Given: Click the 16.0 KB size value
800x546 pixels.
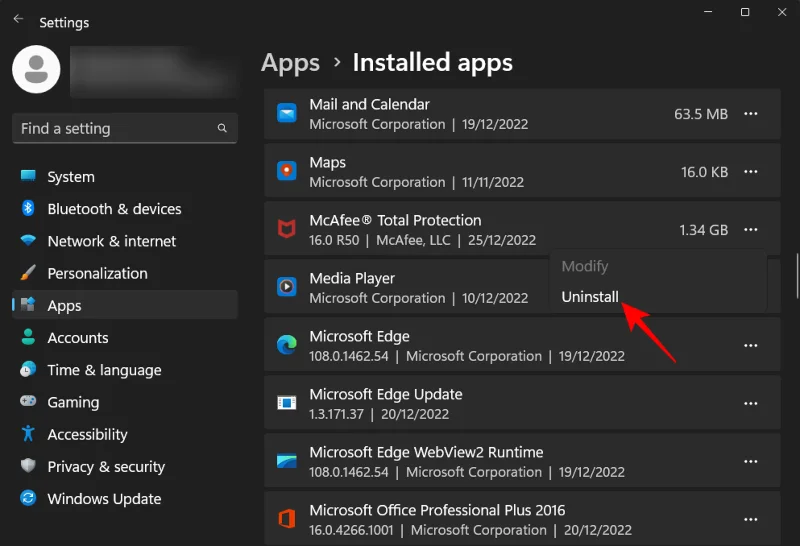Looking at the screenshot, I should [705, 172].
